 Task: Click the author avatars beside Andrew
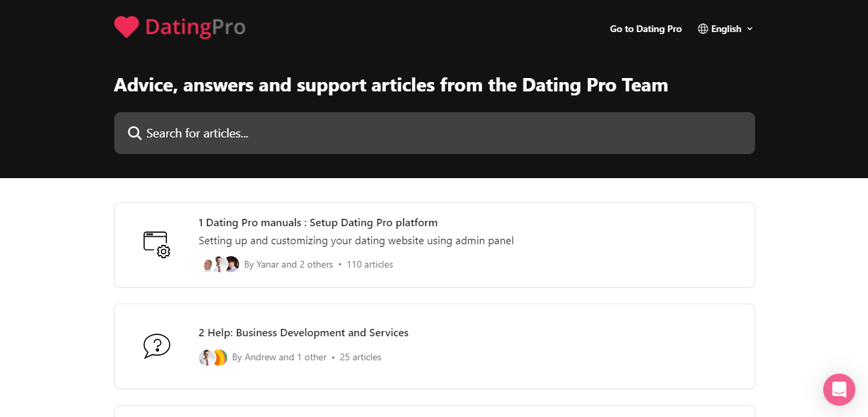213,358
